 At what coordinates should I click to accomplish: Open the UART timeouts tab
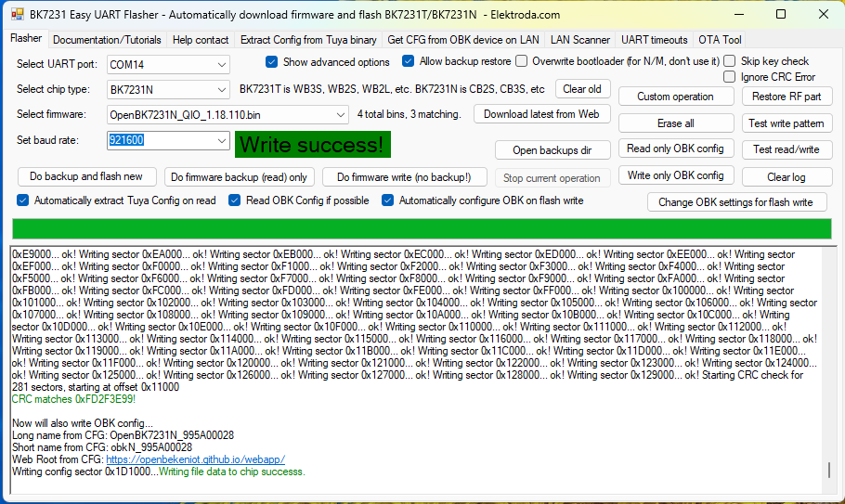coord(655,40)
